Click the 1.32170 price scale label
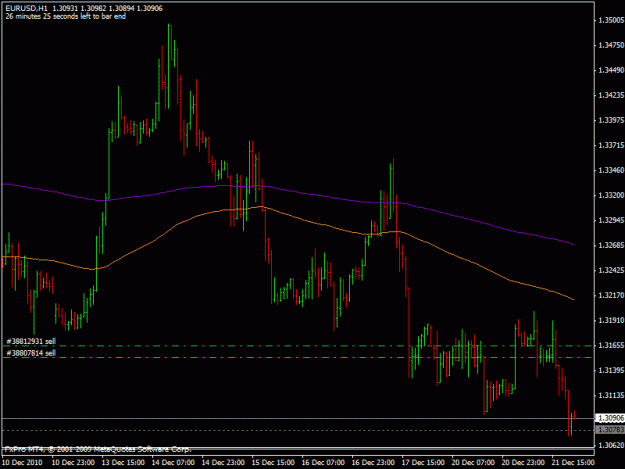Viewport: 625px width, 469px height. pos(611,295)
